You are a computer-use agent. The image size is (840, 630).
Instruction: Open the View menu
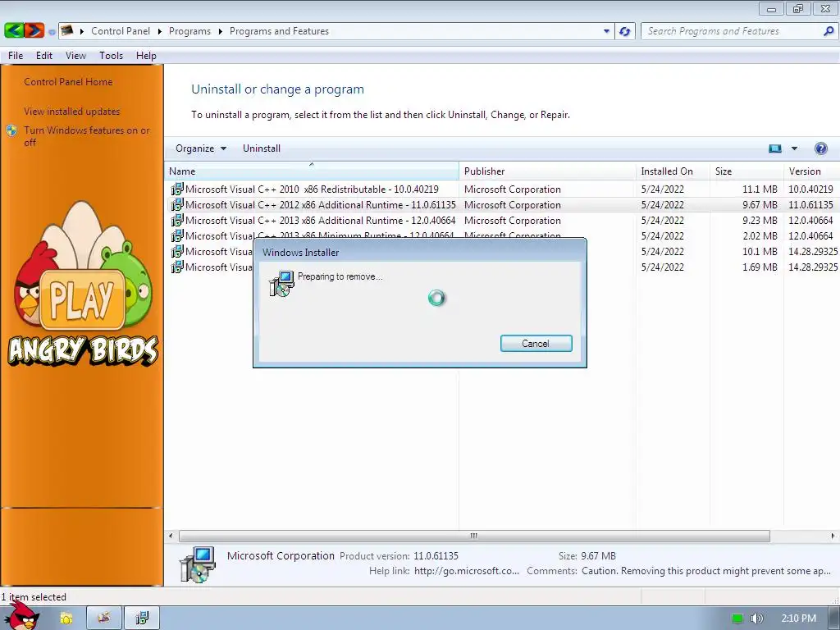[x=75, y=56]
